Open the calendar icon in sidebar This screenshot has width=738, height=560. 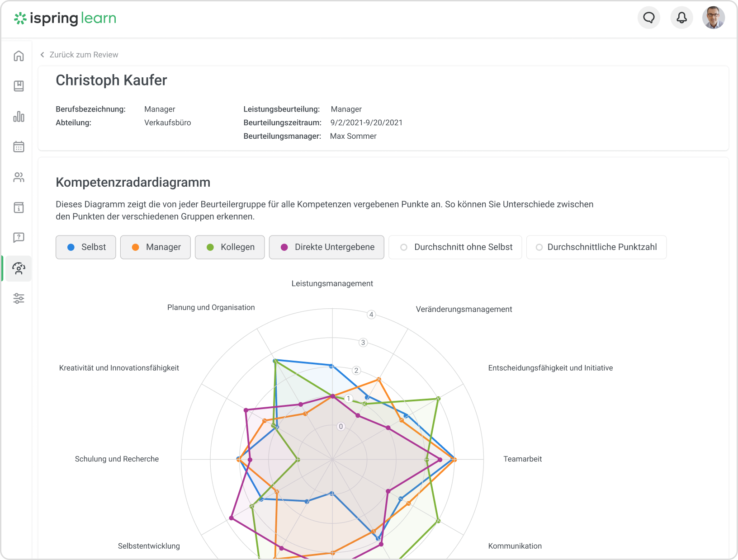(x=19, y=147)
